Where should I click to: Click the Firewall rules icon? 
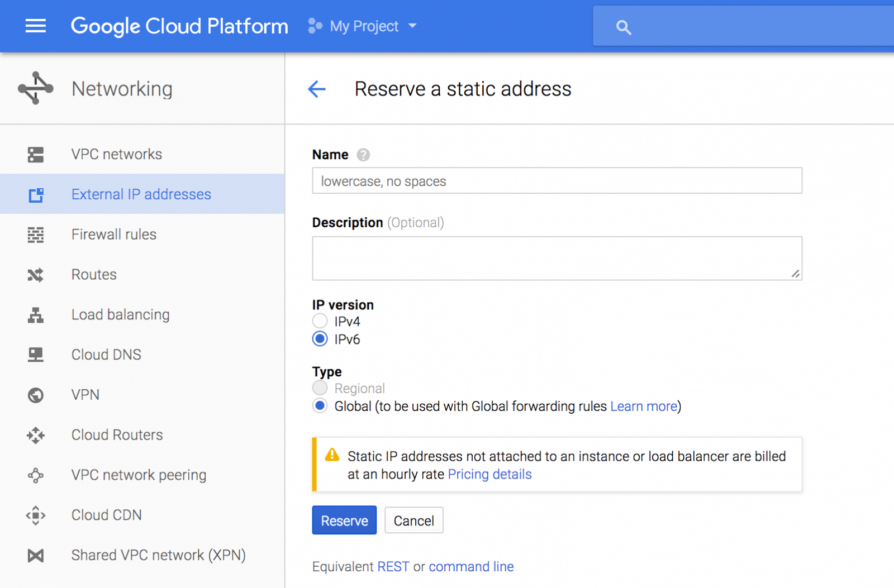tap(36, 235)
